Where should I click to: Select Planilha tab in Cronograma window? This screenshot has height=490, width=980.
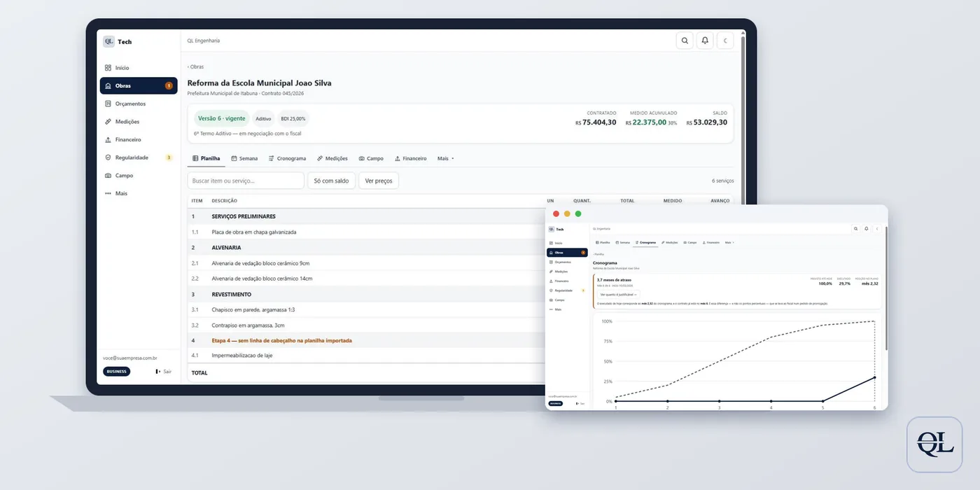click(603, 242)
